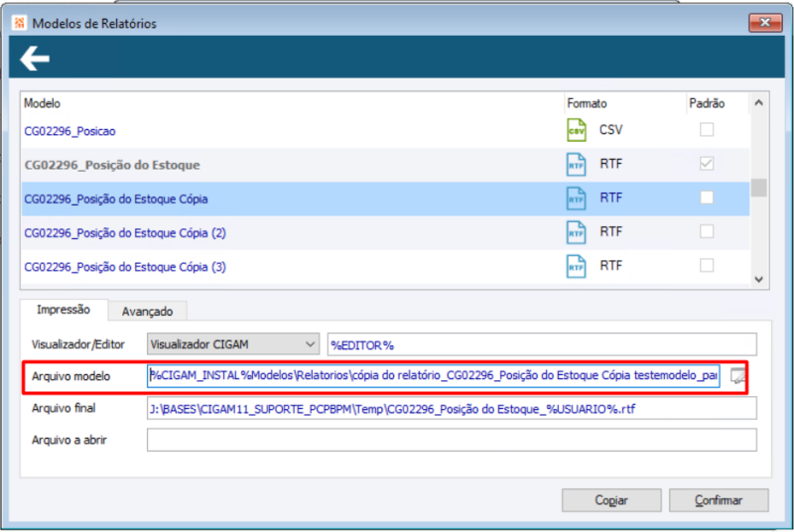Toggle Padrão checkbox for Estoque Cópia (3)
794x532 pixels.
(x=707, y=265)
